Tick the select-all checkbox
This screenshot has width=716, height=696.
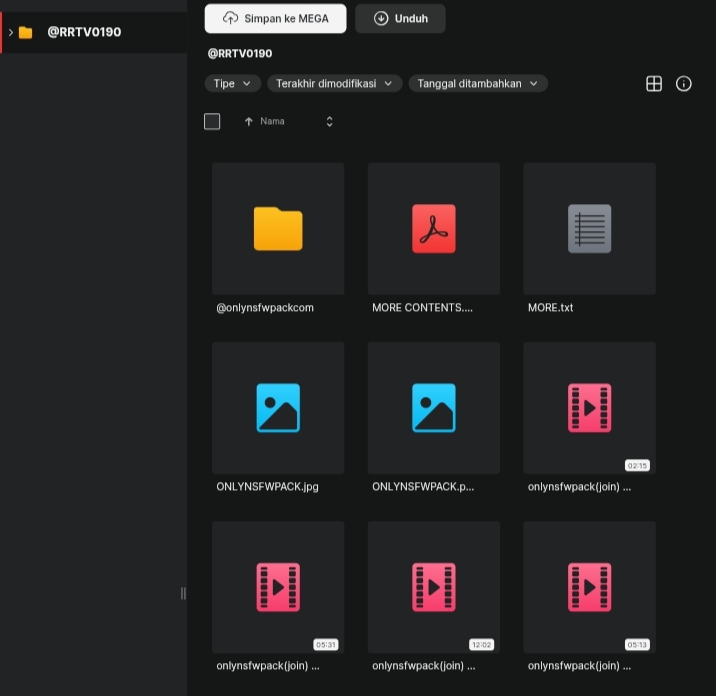pos(212,121)
